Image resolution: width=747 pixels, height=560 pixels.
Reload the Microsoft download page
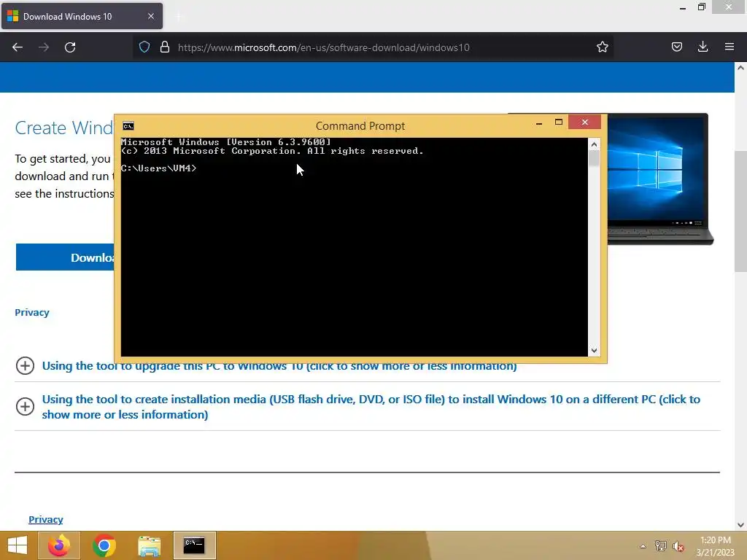(x=70, y=47)
